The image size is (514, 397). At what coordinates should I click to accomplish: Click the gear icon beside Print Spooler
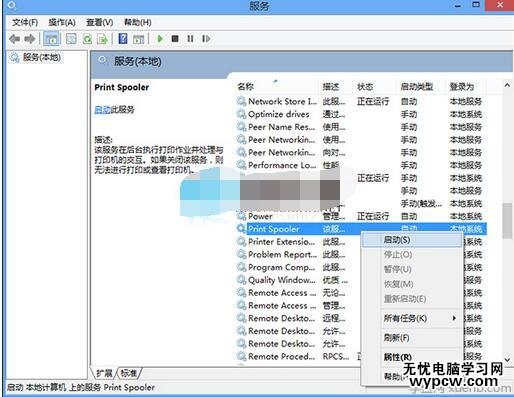pos(241,229)
